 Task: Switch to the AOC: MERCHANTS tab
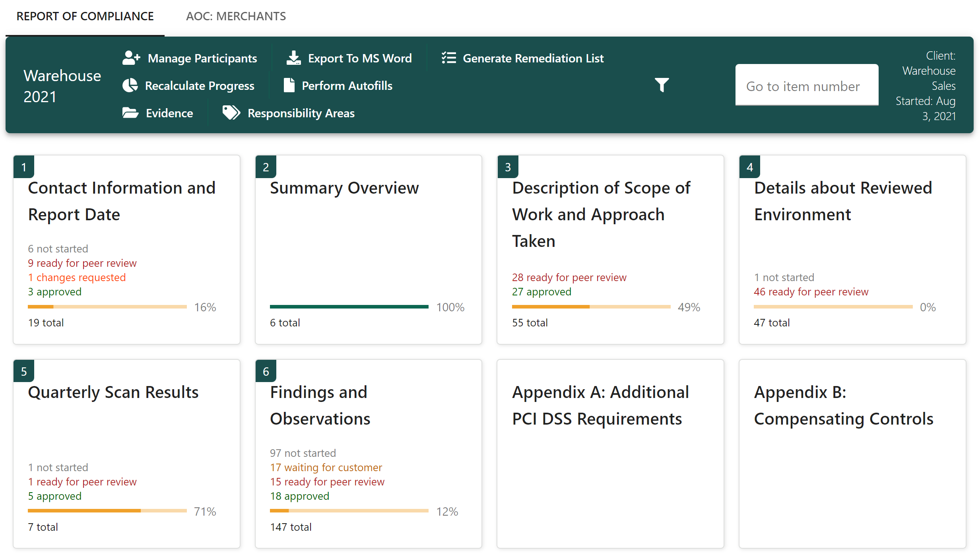[235, 16]
